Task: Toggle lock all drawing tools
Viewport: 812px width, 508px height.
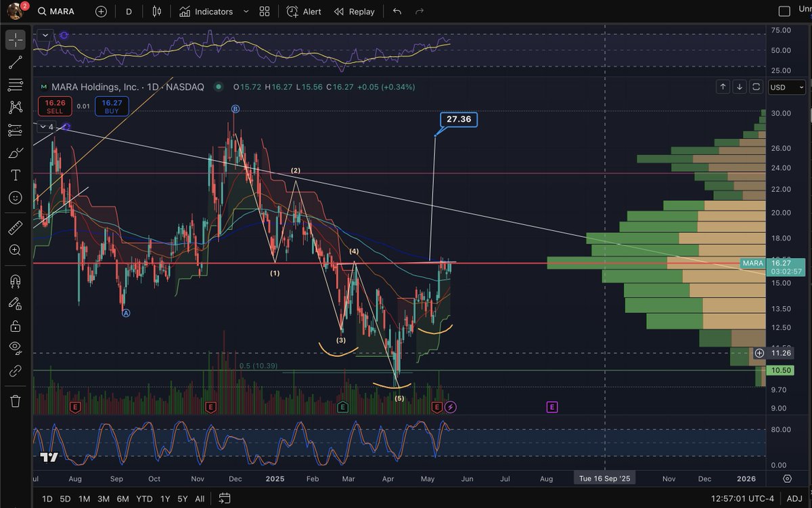Action: click(x=16, y=326)
